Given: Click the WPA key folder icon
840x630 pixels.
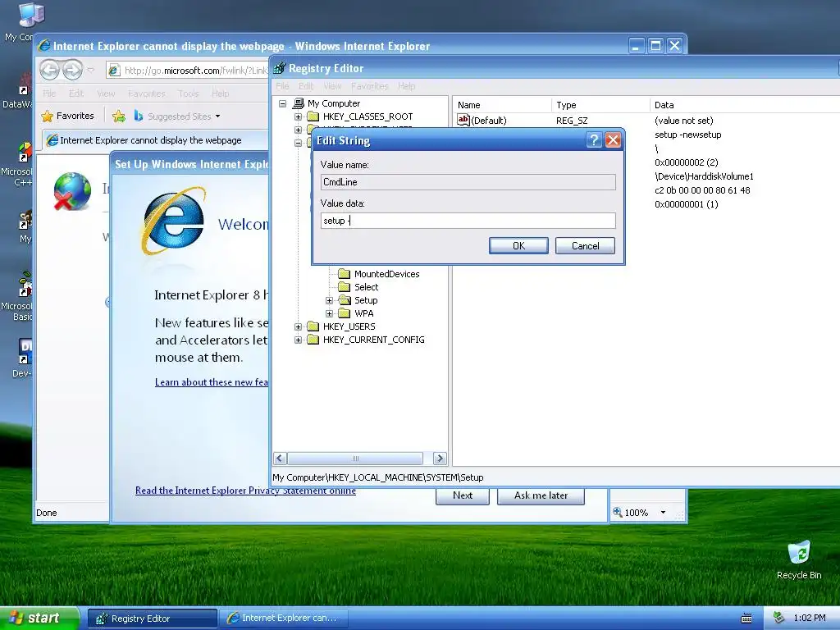Looking at the screenshot, I should pos(345,313).
